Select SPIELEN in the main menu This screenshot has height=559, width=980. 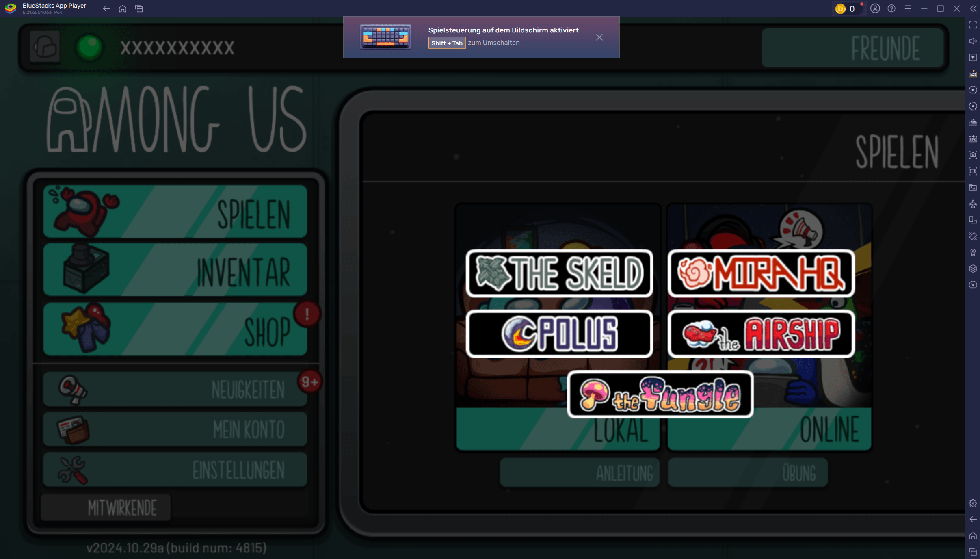pyautogui.click(x=175, y=212)
